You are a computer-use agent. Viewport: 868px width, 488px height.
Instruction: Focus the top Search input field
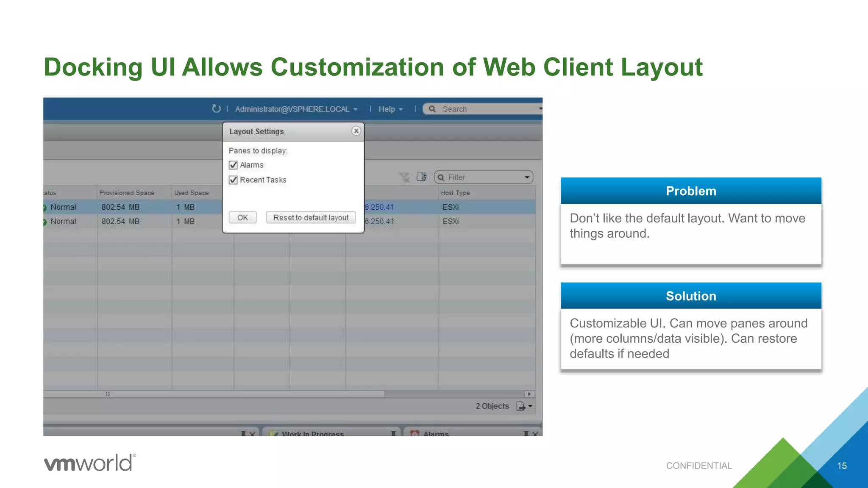pyautogui.click(x=483, y=109)
